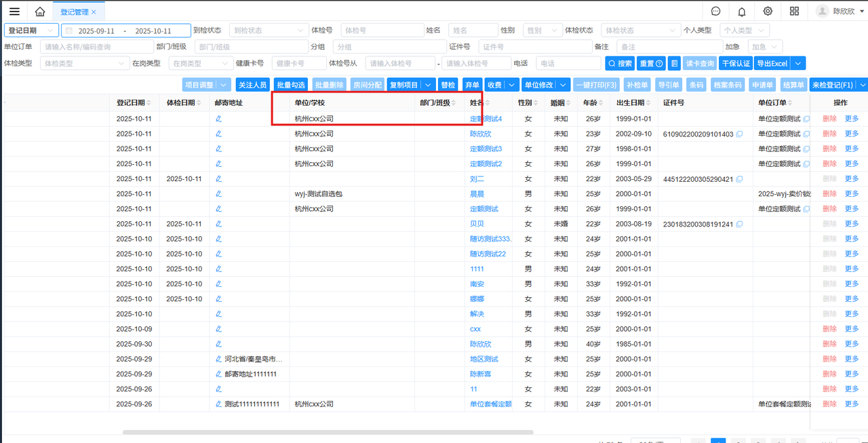This screenshot has width=868, height=443.
Task: Click the list icon beside 重置
Action: pyautogui.click(x=674, y=63)
